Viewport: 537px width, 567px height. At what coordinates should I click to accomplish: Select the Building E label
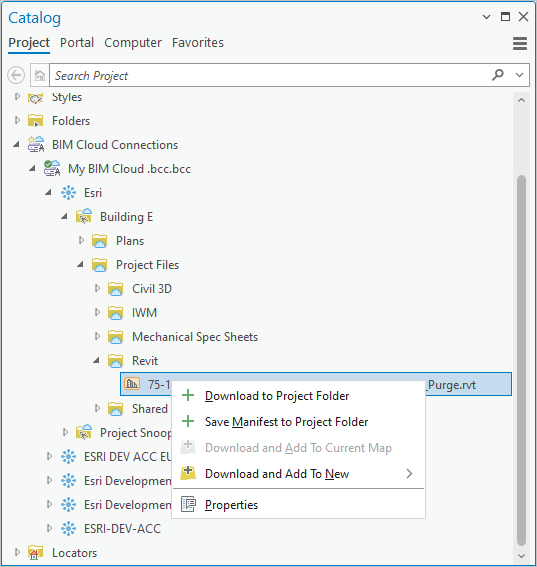(x=127, y=217)
